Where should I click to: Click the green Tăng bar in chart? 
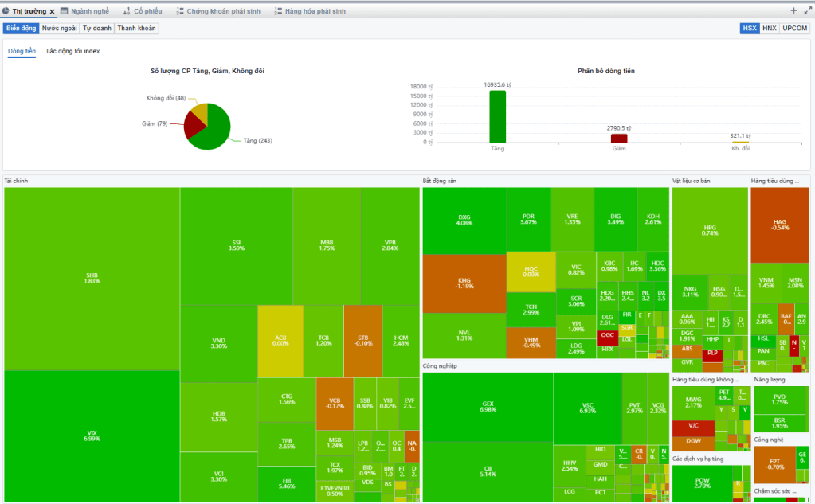pos(497,116)
